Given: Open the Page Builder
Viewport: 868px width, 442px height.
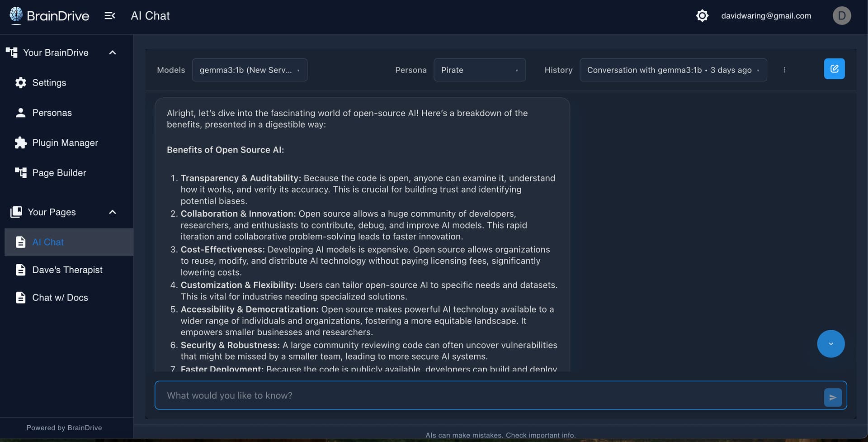Looking at the screenshot, I should coord(59,173).
